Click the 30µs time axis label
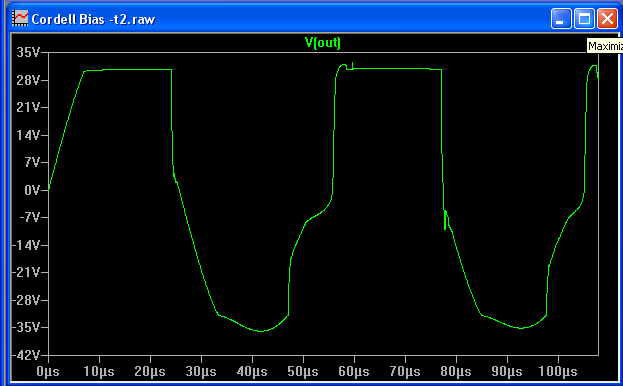The height and width of the screenshot is (386, 623). [201, 372]
